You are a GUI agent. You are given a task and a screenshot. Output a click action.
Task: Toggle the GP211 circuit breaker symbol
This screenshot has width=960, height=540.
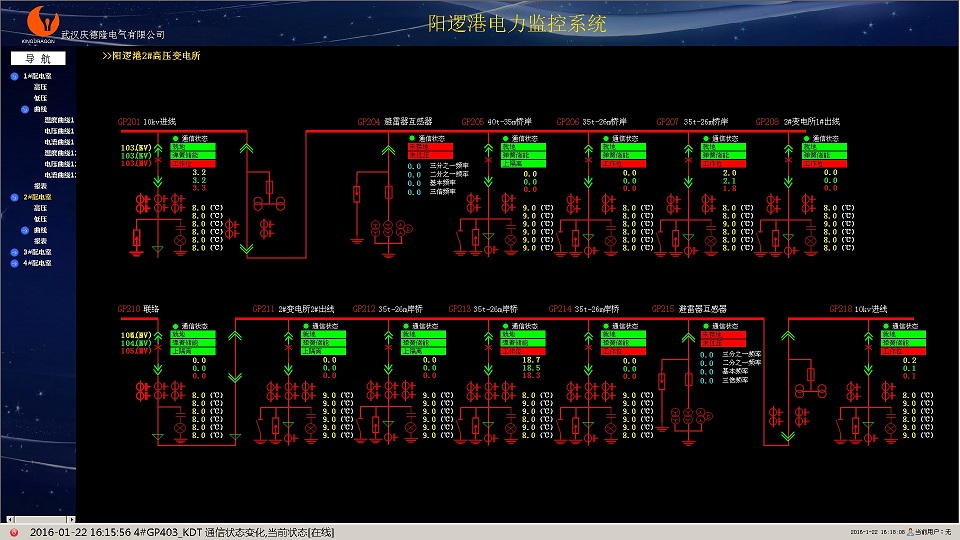[288, 348]
